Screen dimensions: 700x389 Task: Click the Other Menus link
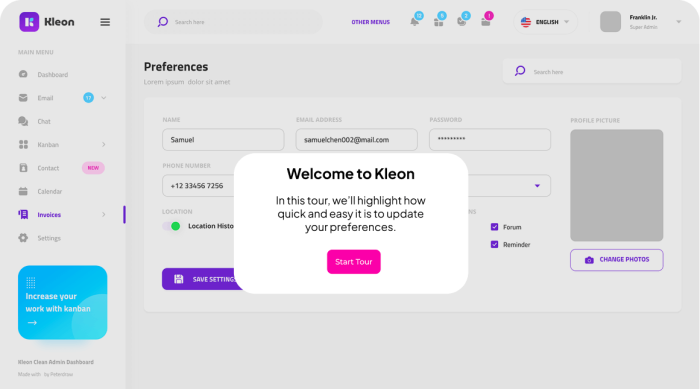click(371, 22)
